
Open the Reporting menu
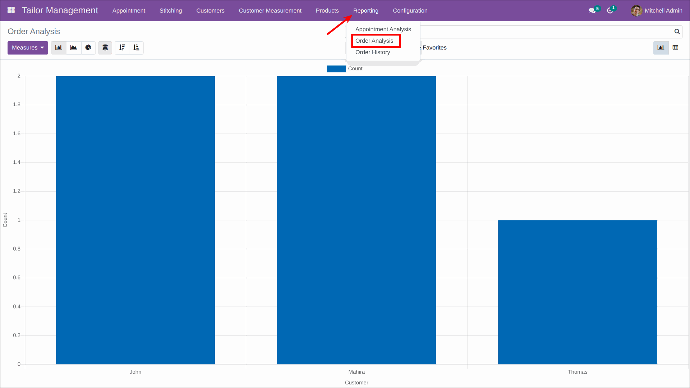366,11
